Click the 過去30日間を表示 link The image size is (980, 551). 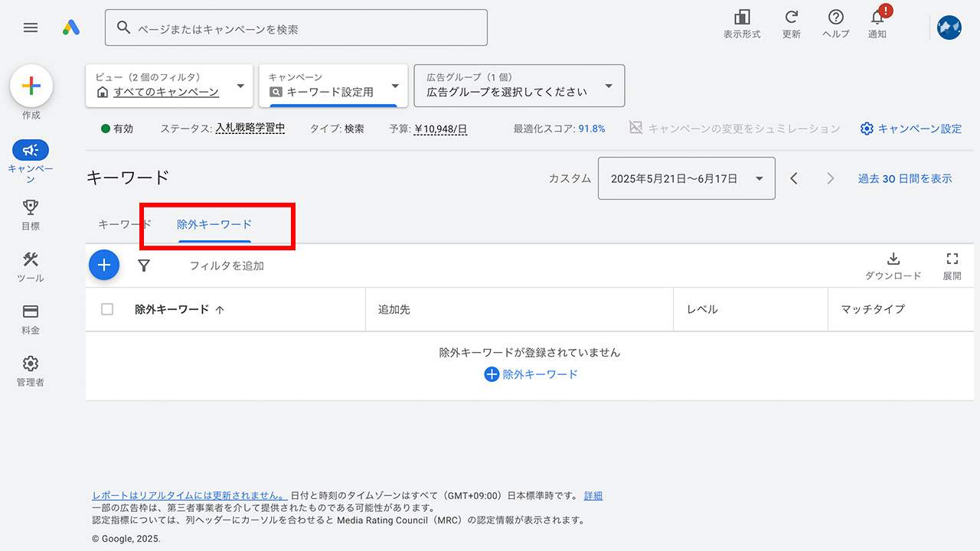tap(905, 178)
